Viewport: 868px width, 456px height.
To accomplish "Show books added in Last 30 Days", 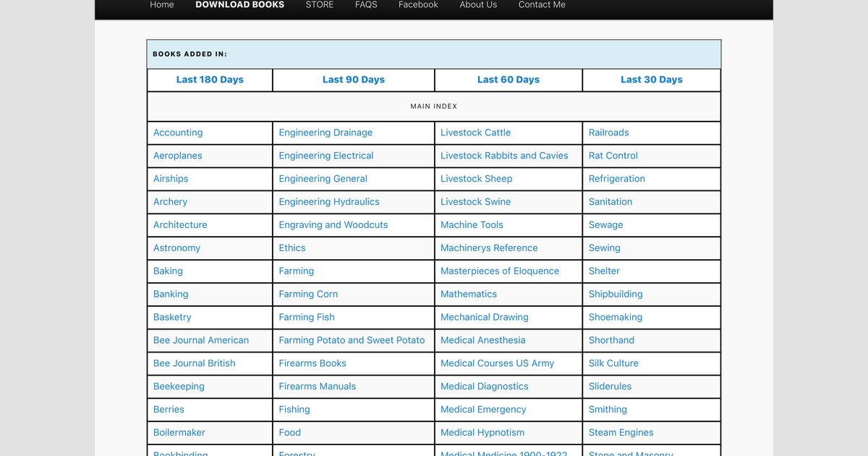I will (x=651, y=80).
